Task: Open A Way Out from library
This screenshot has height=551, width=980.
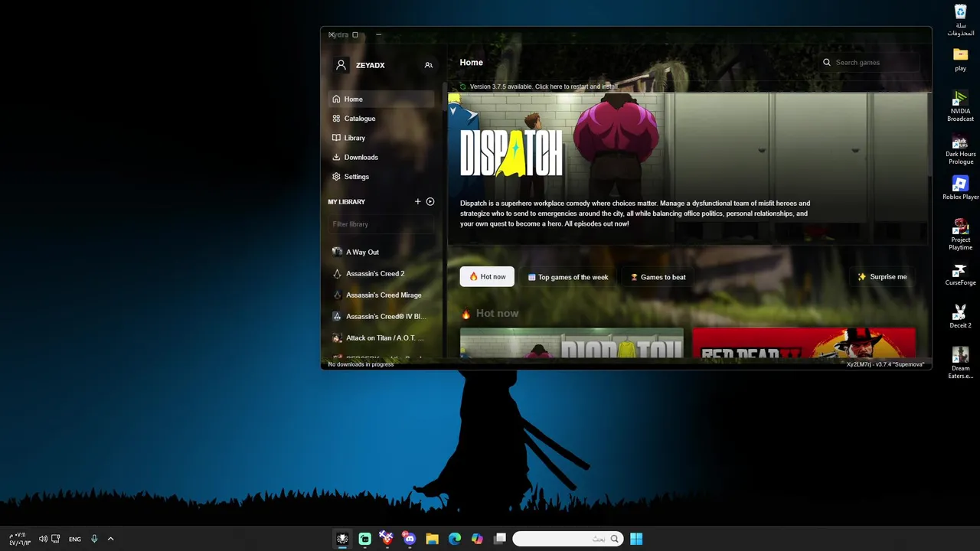Action: 381,252
